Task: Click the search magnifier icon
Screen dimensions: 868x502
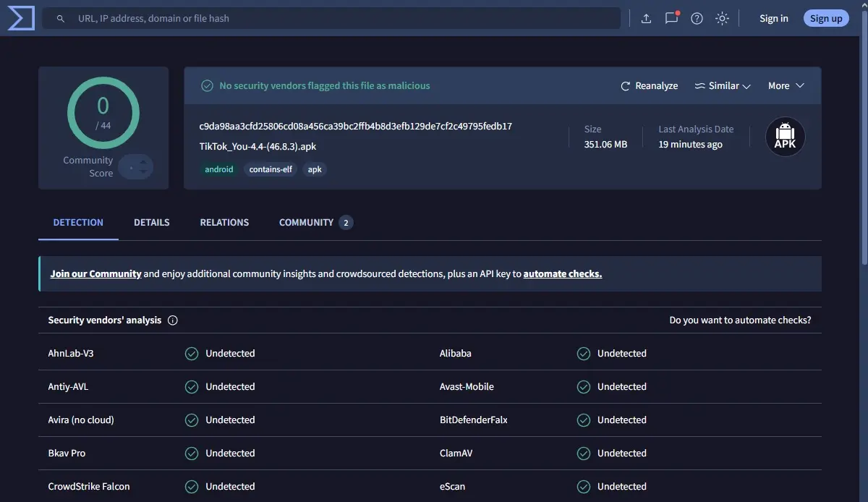Action: pos(61,18)
